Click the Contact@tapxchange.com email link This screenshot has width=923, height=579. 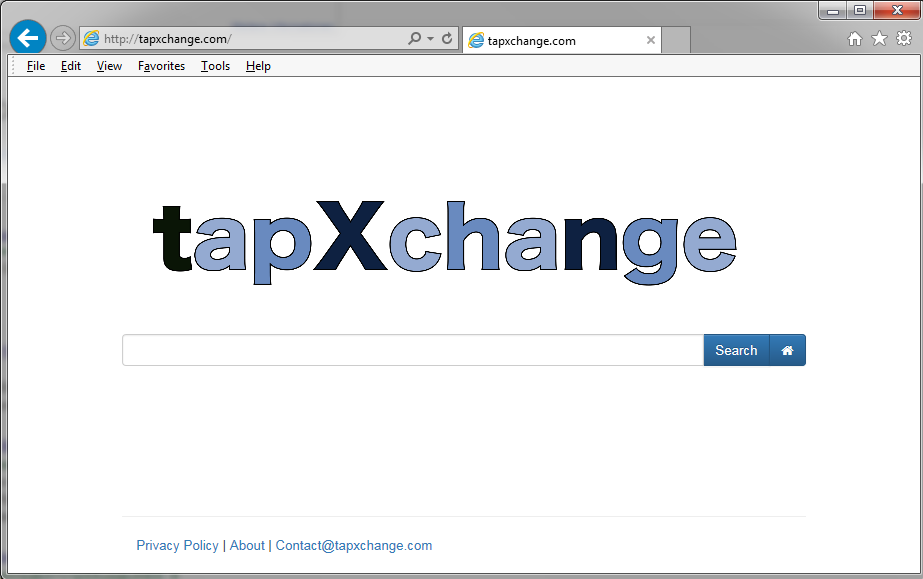pos(354,545)
